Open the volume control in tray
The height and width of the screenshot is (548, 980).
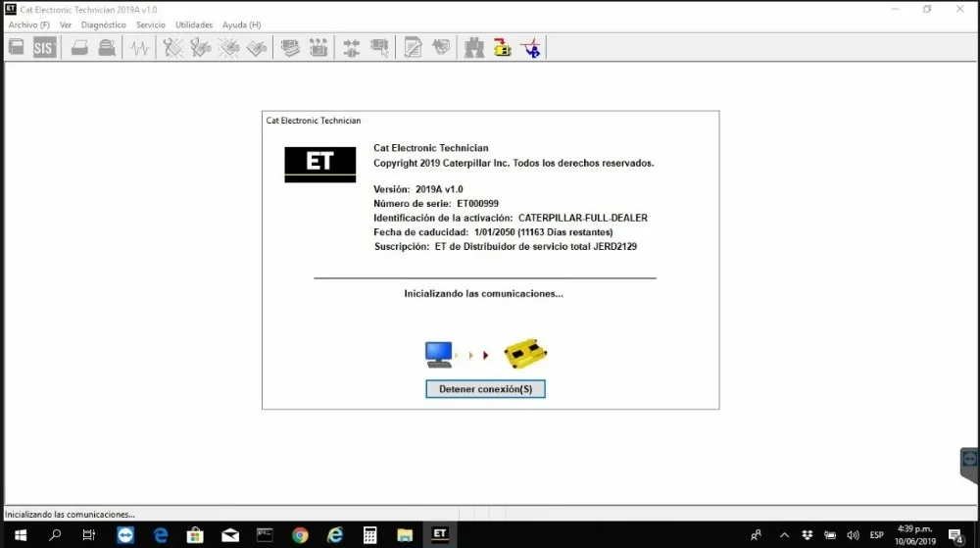point(853,535)
